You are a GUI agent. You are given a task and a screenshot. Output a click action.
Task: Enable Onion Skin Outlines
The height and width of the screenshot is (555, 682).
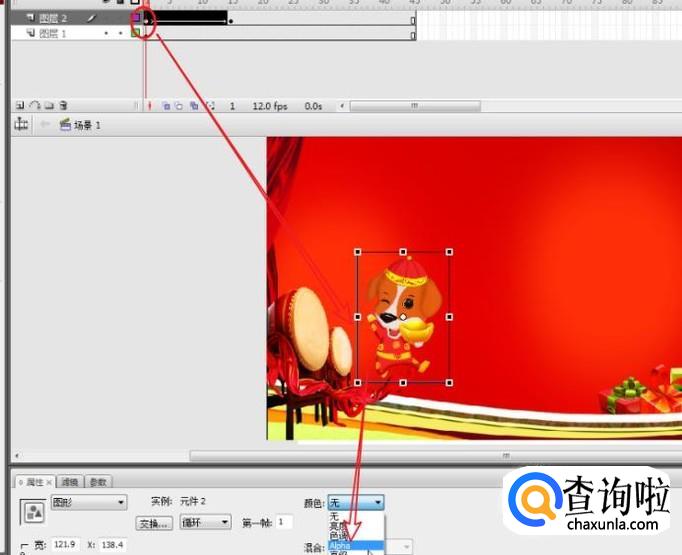pos(179,106)
